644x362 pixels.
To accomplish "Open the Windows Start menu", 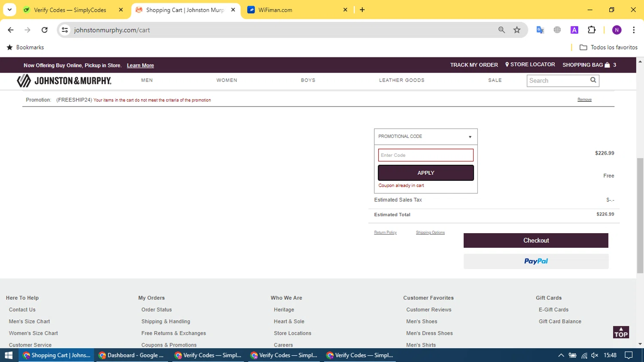I will (9, 355).
